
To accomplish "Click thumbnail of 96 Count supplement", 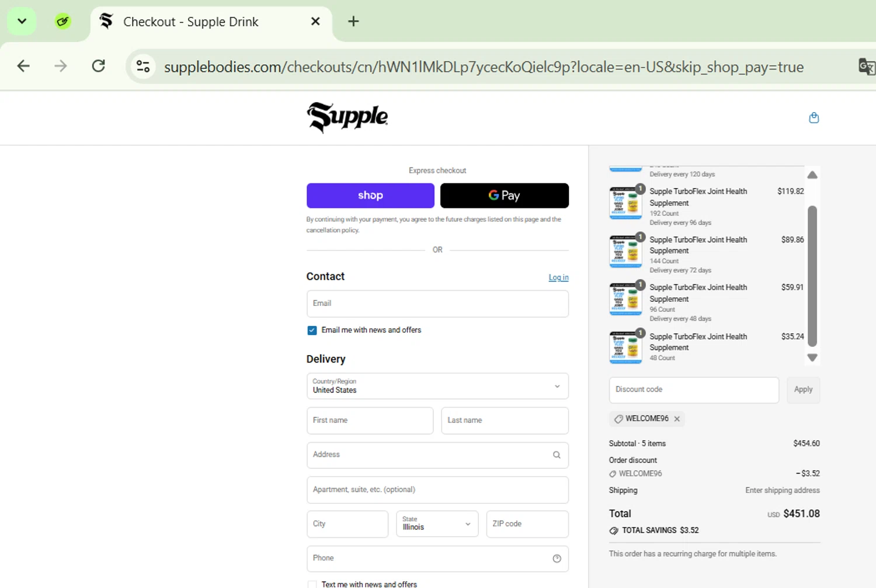I will [625, 299].
